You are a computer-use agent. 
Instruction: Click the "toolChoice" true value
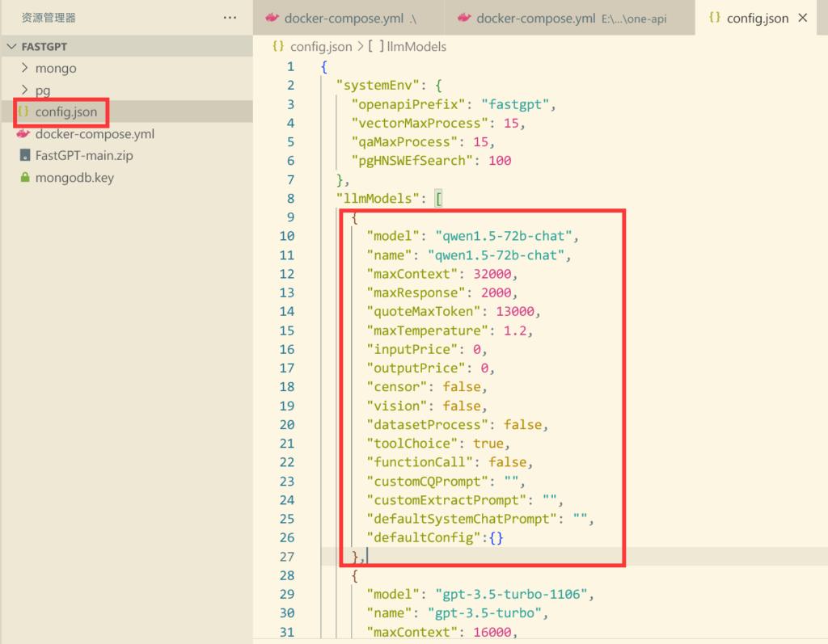tap(488, 444)
